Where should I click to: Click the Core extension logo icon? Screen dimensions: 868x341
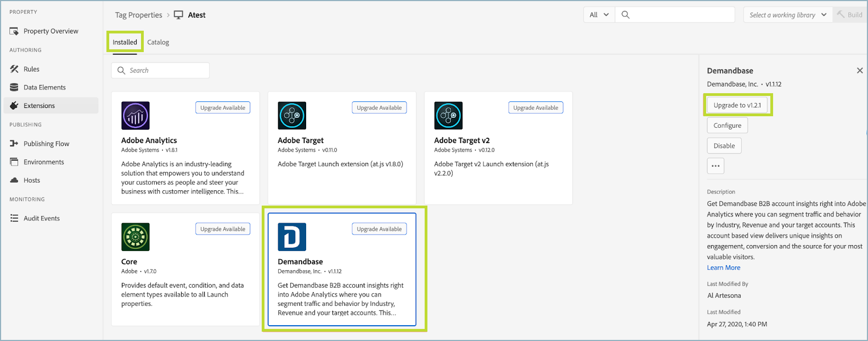tap(136, 237)
